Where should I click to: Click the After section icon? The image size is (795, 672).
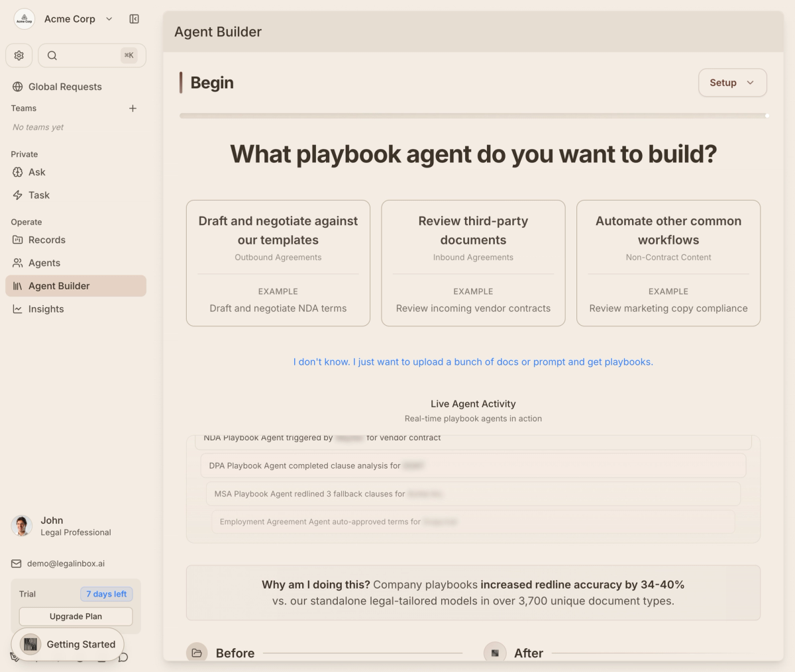coord(495,653)
